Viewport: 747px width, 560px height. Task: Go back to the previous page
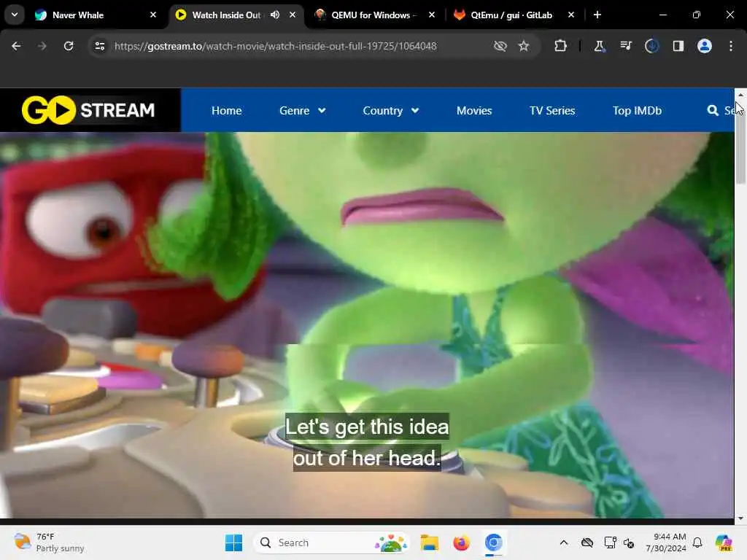coord(16,46)
